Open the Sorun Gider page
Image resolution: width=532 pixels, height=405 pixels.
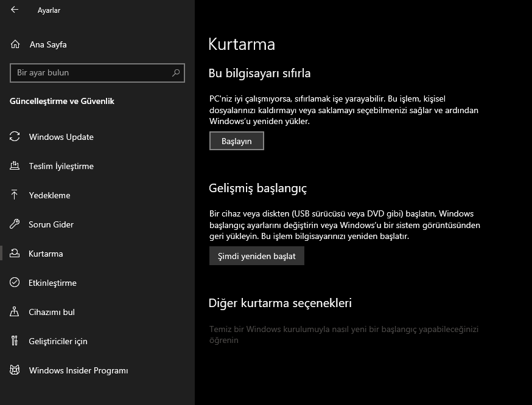(97, 224)
